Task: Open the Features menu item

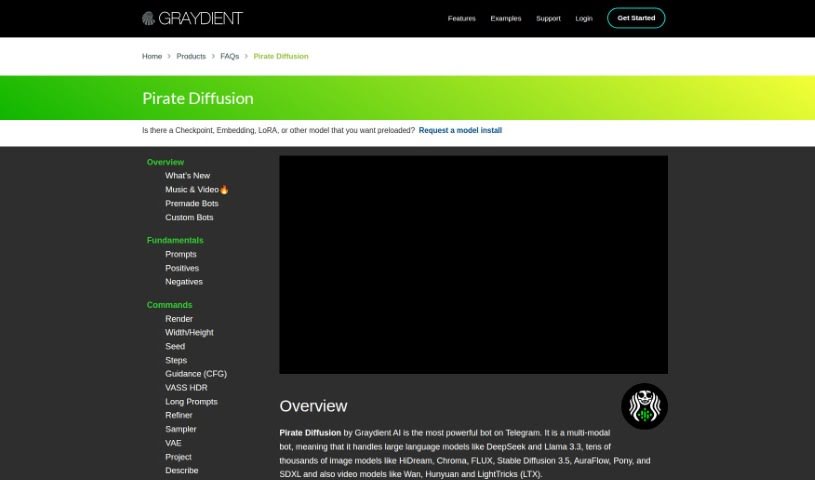Action: pos(462,18)
